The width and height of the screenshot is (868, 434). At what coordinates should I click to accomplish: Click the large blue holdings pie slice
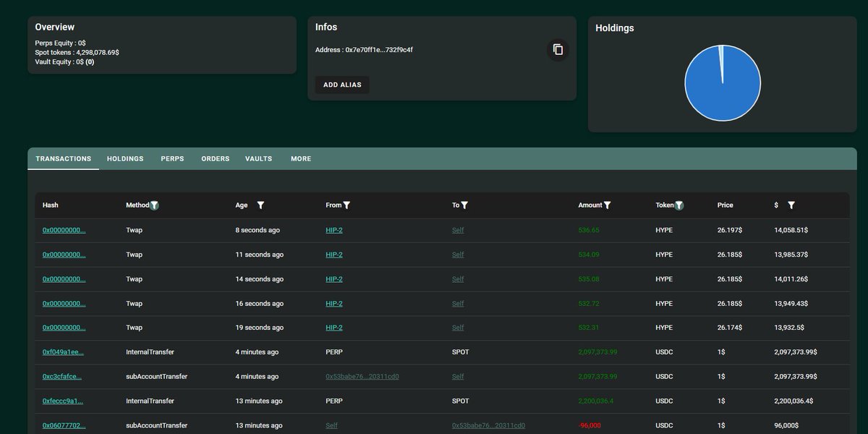[723, 94]
